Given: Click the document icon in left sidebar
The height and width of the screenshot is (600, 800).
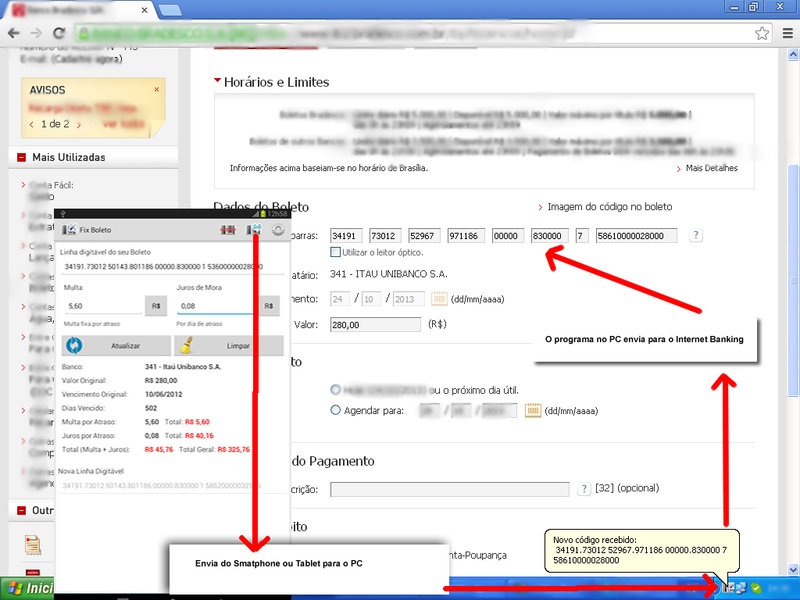Looking at the screenshot, I should pyautogui.click(x=33, y=545).
